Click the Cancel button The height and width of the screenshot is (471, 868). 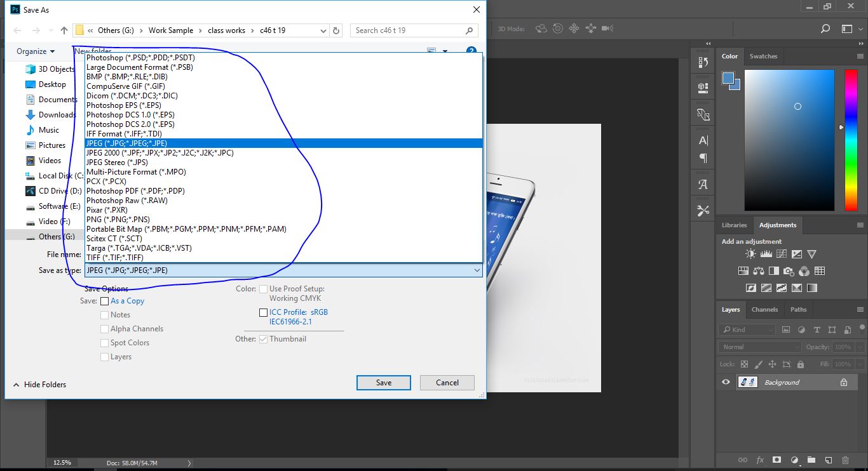pos(447,383)
